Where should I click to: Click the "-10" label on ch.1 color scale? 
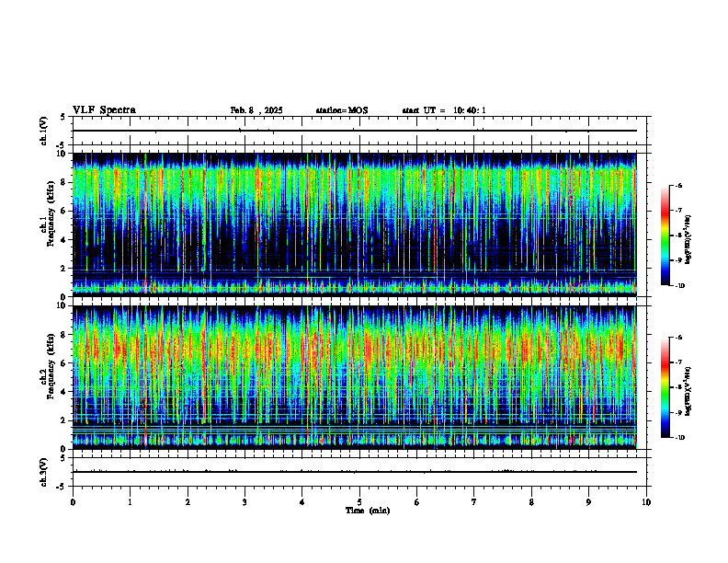tap(679, 286)
